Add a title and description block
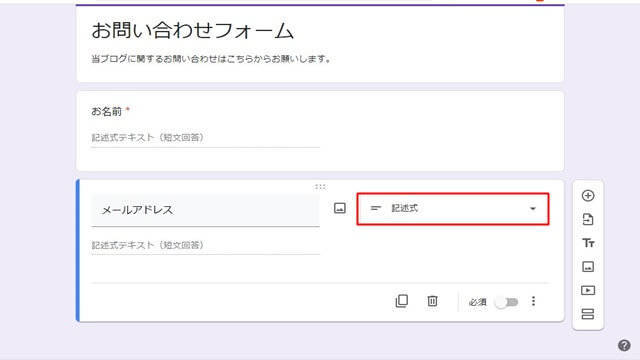640x360 pixels. point(588,243)
